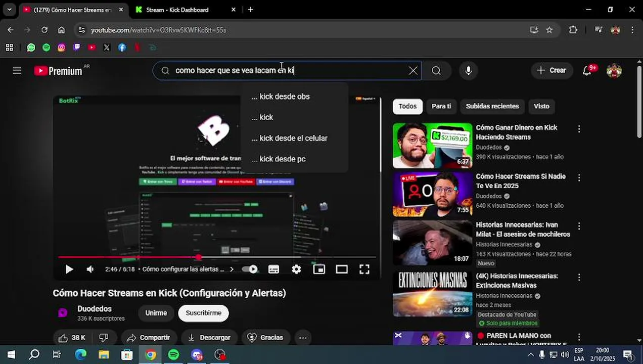643x364 pixels.
Task: Open a new browser tab
Action: click(x=250, y=10)
